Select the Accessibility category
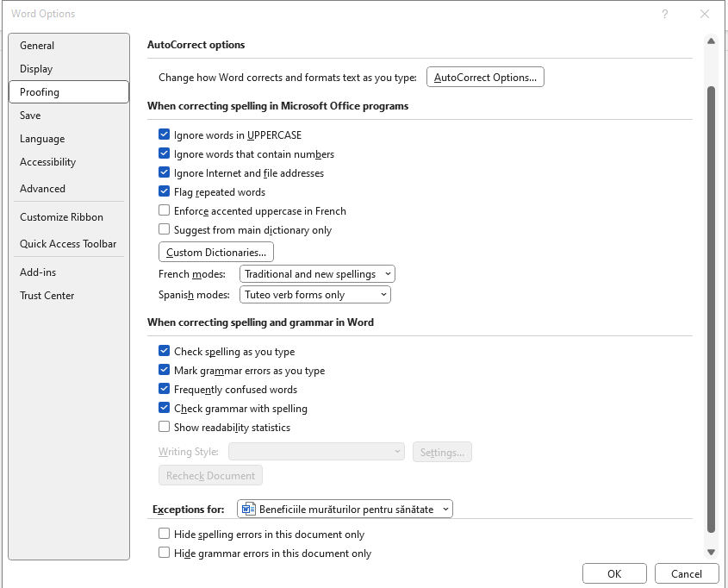728x588 pixels. [x=69, y=162]
